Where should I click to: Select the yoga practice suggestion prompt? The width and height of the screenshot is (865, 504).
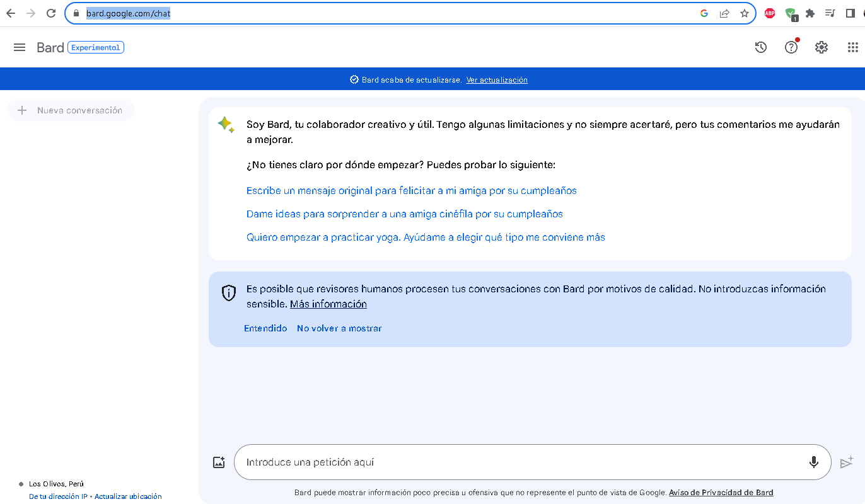coord(426,238)
